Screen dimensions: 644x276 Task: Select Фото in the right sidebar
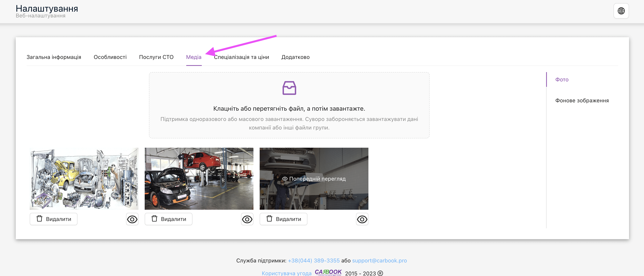[x=562, y=79]
